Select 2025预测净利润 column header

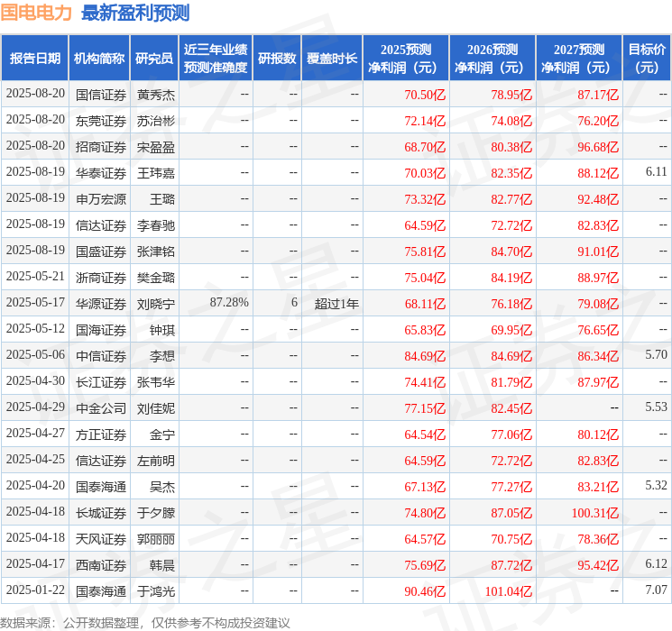click(406, 59)
